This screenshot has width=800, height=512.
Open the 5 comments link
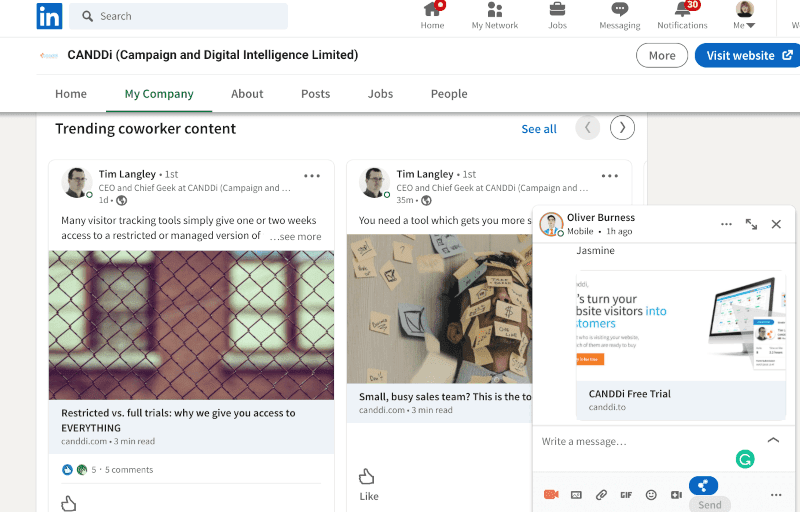(x=129, y=470)
